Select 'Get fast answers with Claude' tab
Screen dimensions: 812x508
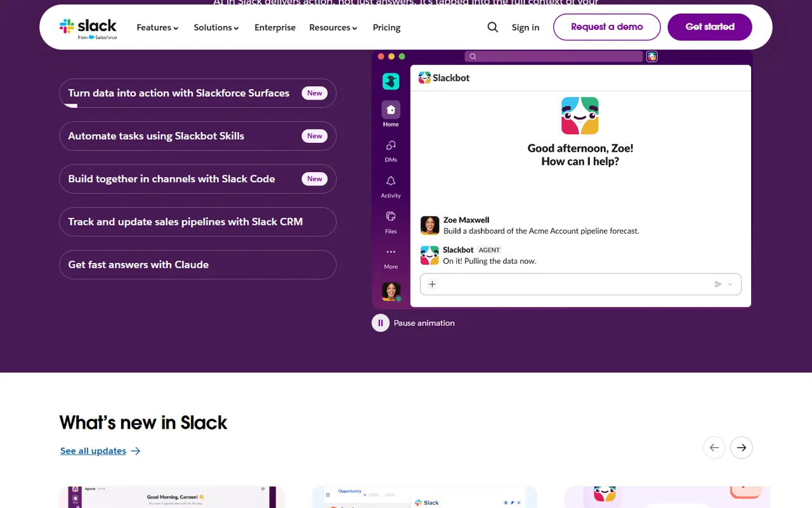click(198, 265)
